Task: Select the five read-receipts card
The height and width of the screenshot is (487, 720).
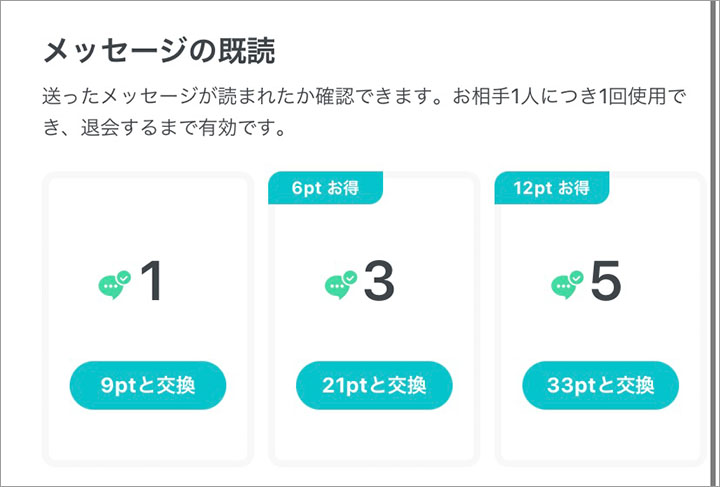Action: click(x=601, y=319)
